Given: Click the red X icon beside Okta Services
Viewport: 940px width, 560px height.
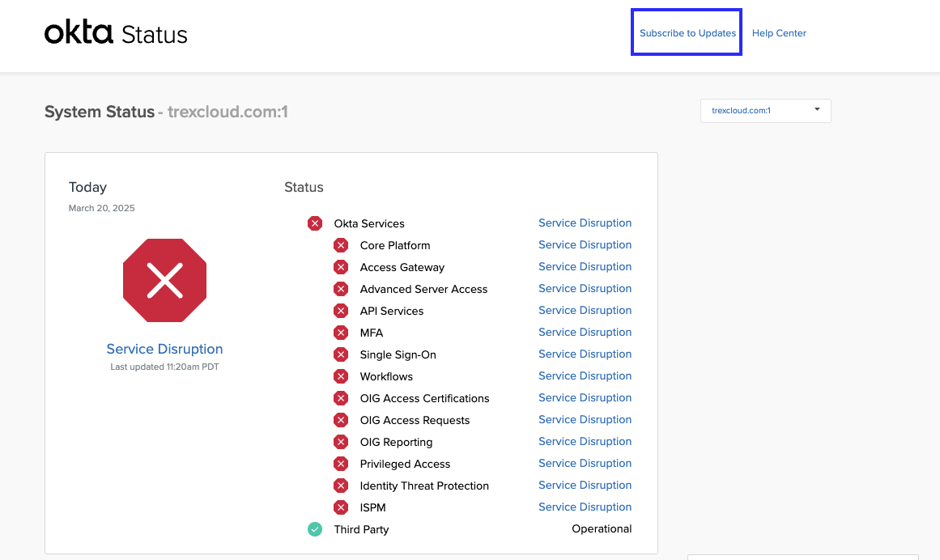Looking at the screenshot, I should click(315, 223).
